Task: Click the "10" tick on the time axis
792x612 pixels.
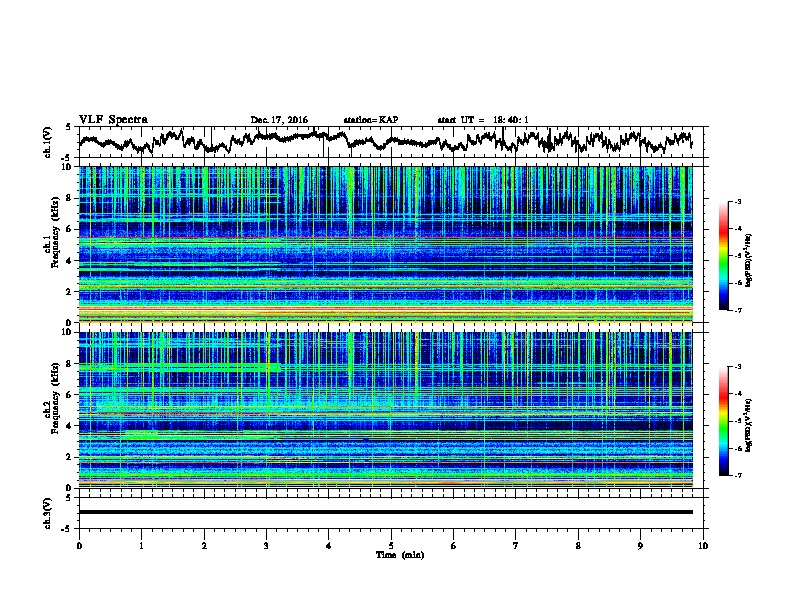Action: coord(703,546)
